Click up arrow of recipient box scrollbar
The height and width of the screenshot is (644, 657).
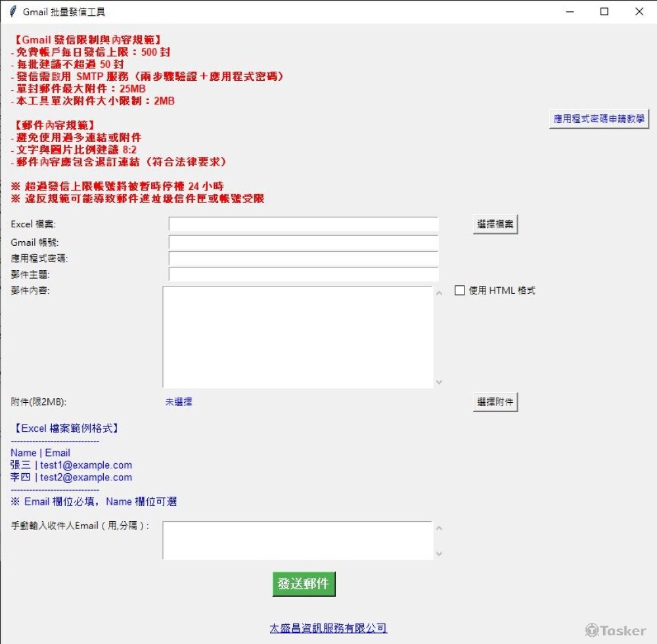(x=439, y=528)
